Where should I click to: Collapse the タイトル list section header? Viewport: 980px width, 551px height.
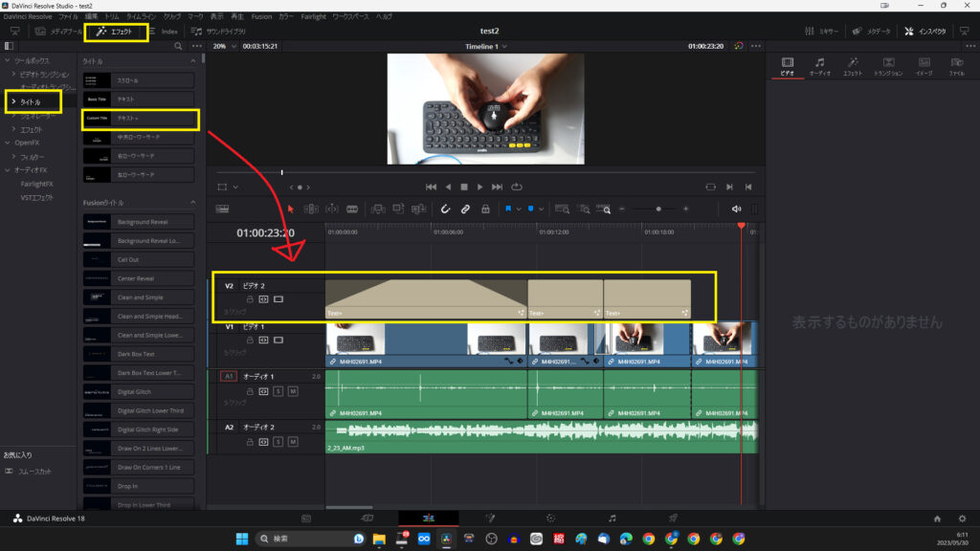coord(193,61)
